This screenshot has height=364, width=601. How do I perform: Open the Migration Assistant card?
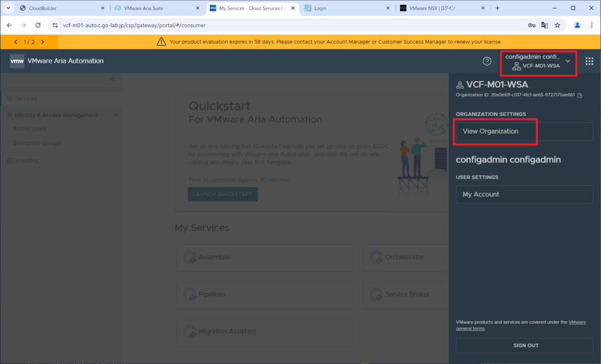[265, 331]
